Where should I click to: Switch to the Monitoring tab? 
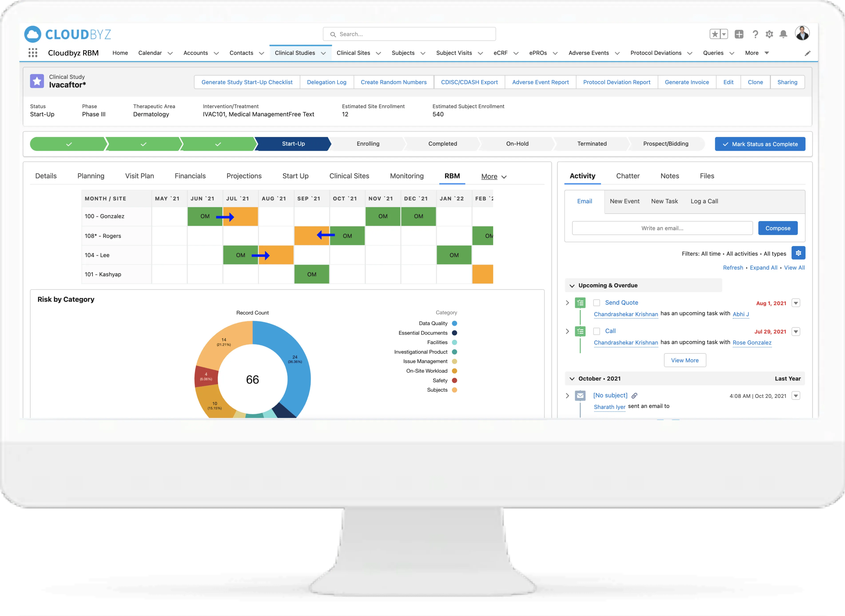click(407, 176)
